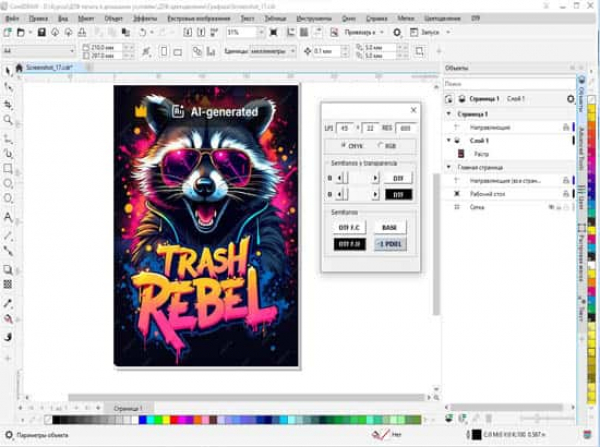Image resolution: width=600 pixels, height=447 pixels.
Task: Open the units (миллиметры) dropdown
Action: coord(293,51)
